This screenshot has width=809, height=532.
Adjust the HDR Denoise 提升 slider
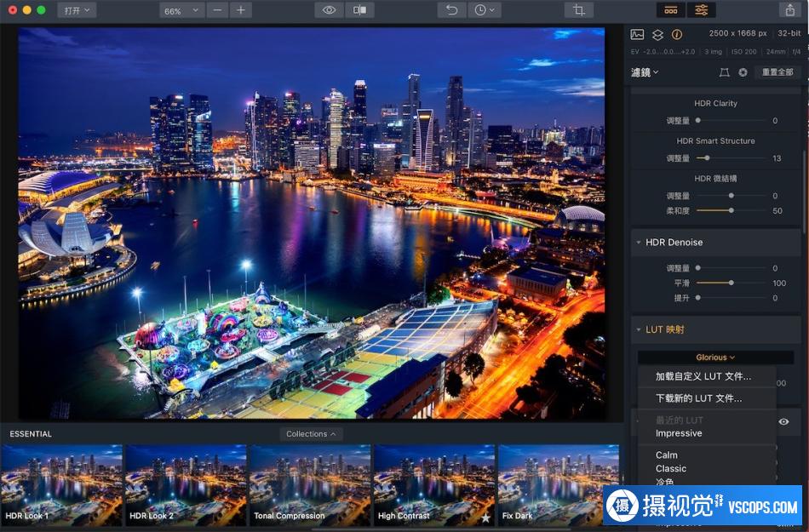[x=732, y=297]
